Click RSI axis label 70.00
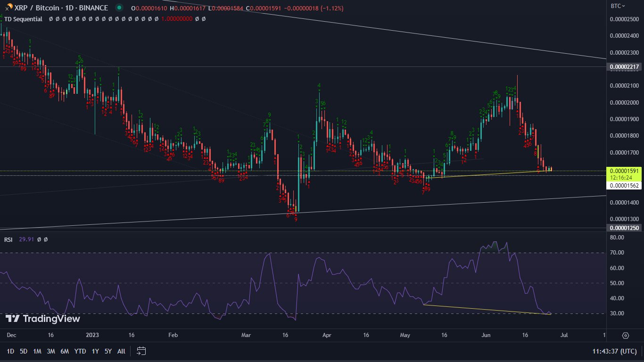 pos(617,253)
